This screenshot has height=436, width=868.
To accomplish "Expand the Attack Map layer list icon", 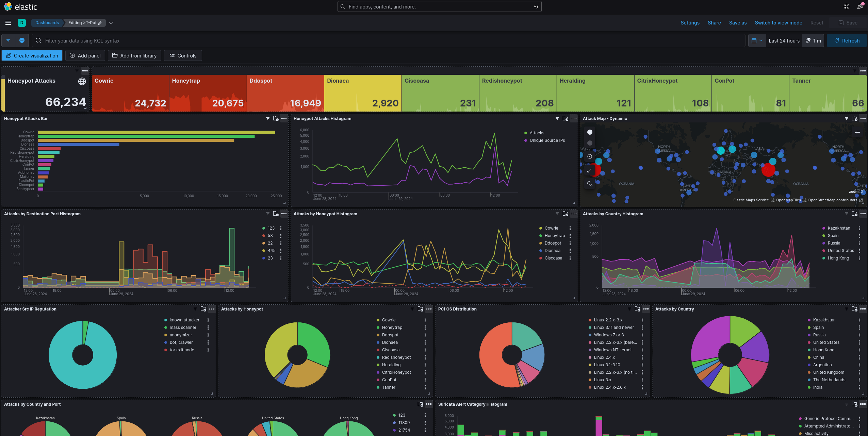I will tap(857, 132).
